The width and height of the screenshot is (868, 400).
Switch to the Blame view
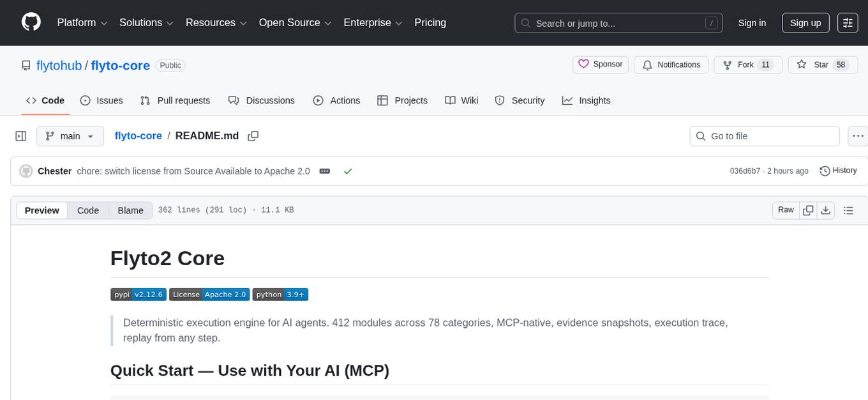click(130, 210)
